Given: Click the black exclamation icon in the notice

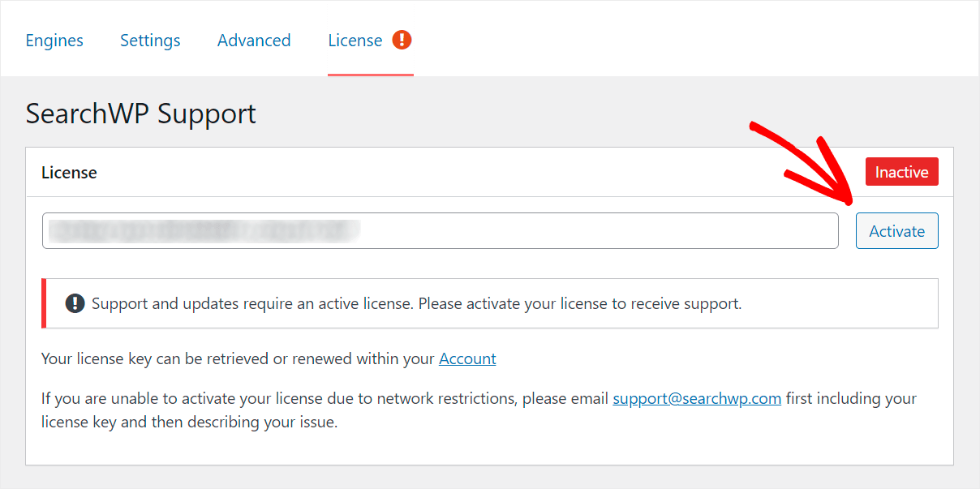Looking at the screenshot, I should click(x=75, y=304).
